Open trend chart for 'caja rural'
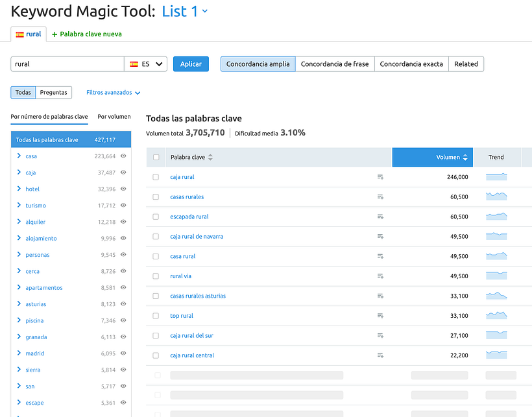Image resolution: width=532 pixels, height=417 pixels. (x=496, y=176)
